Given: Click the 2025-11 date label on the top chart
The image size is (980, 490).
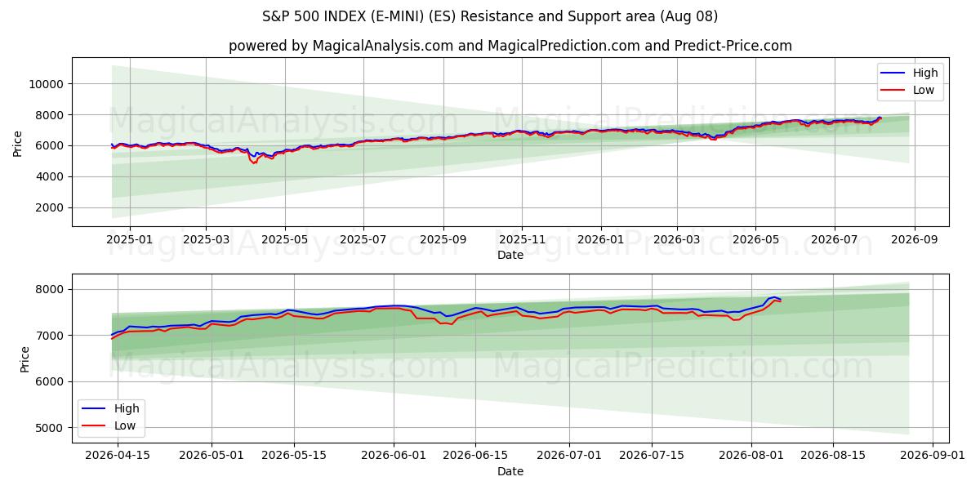Looking at the screenshot, I should coord(521,239).
